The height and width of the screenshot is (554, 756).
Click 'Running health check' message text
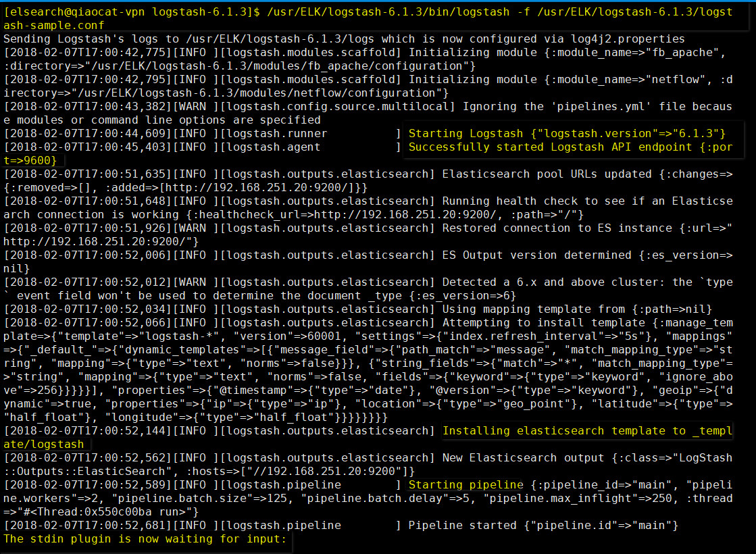click(509, 201)
